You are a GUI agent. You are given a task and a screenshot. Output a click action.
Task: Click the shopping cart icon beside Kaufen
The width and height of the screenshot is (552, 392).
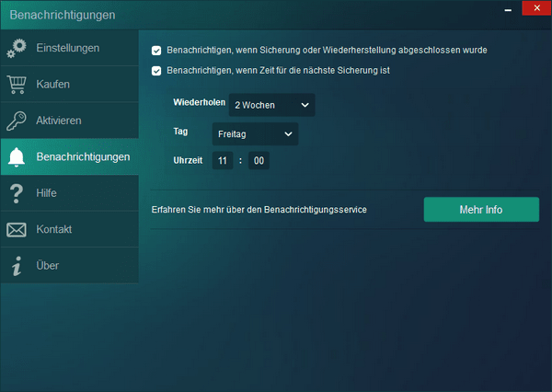pos(17,85)
